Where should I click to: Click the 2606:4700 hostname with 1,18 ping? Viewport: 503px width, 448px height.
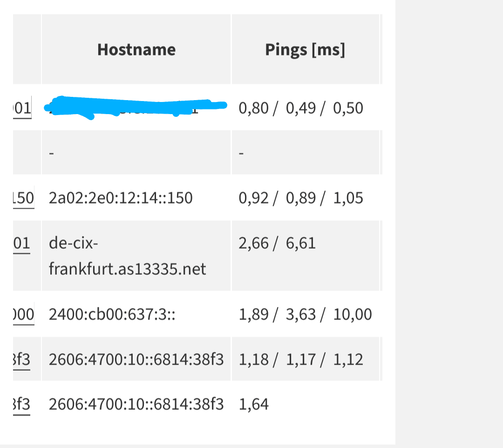pos(136,360)
